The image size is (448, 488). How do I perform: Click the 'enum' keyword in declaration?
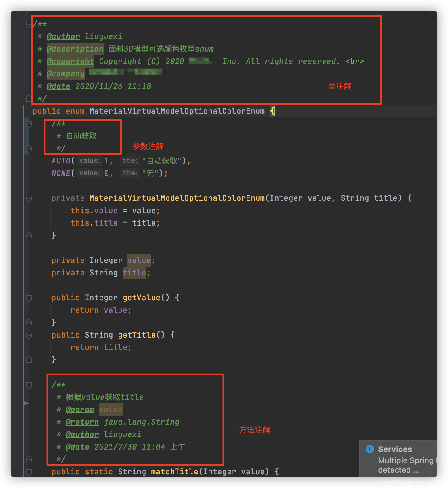pyautogui.click(x=75, y=111)
